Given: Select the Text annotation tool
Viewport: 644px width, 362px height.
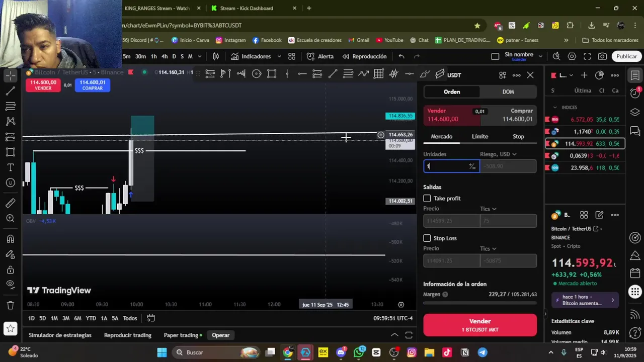Looking at the screenshot, I should click(10, 167).
